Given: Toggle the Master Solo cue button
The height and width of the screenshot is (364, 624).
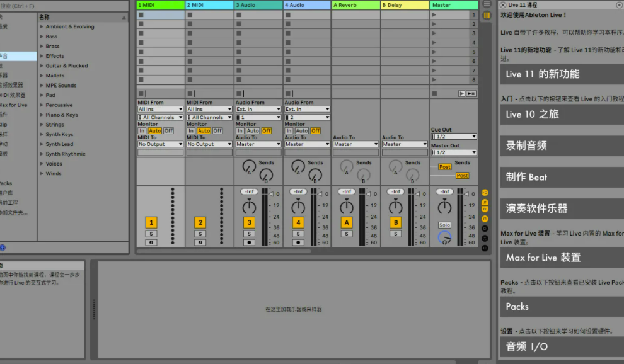Looking at the screenshot, I should coord(444,225).
